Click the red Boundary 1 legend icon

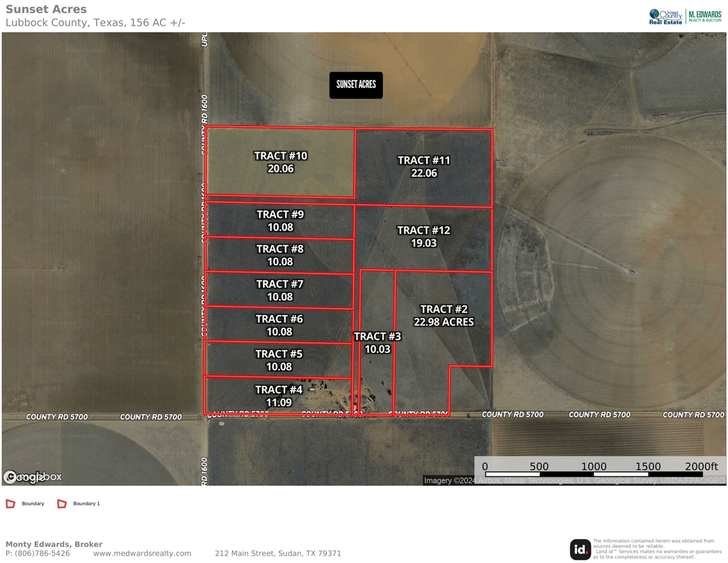pyautogui.click(x=62, y=504)
